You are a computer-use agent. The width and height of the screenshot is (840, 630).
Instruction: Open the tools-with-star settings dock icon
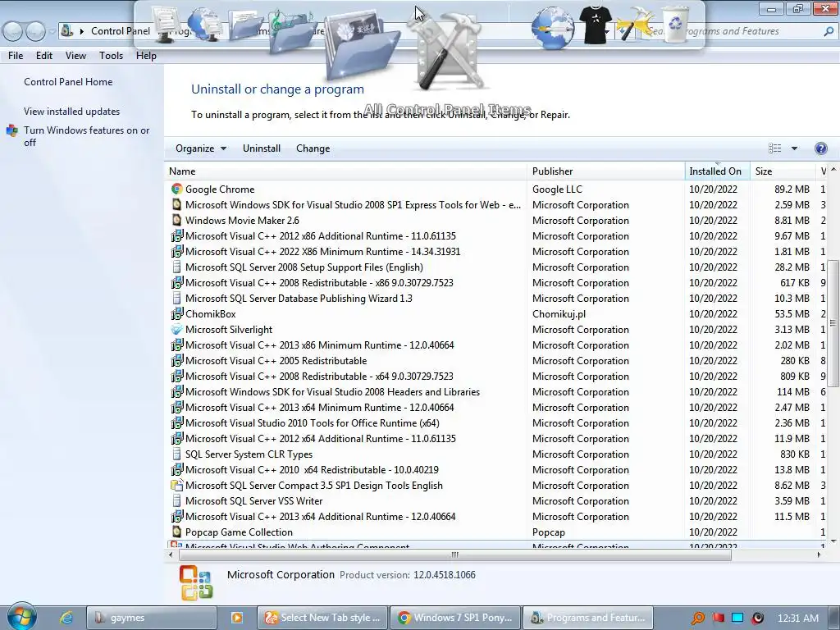tap(634, 24)
